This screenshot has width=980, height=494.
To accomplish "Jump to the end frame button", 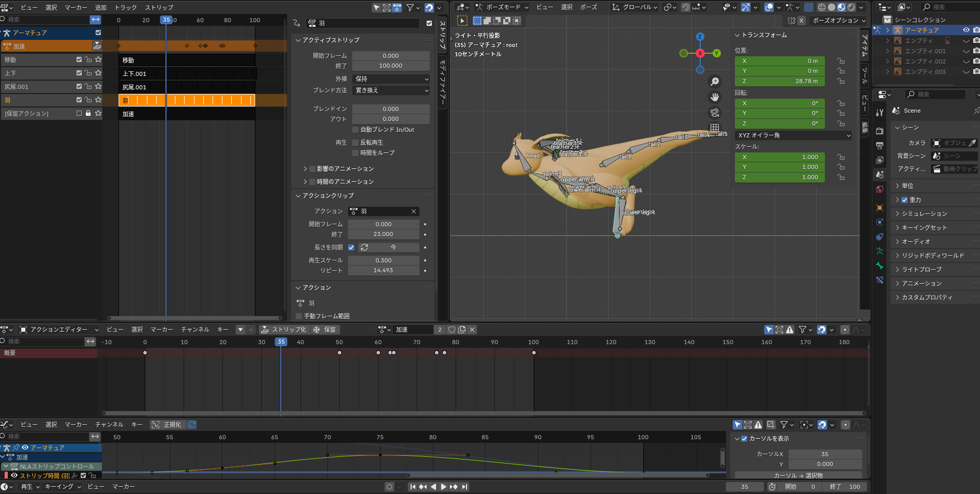I will tap(464, 487).
